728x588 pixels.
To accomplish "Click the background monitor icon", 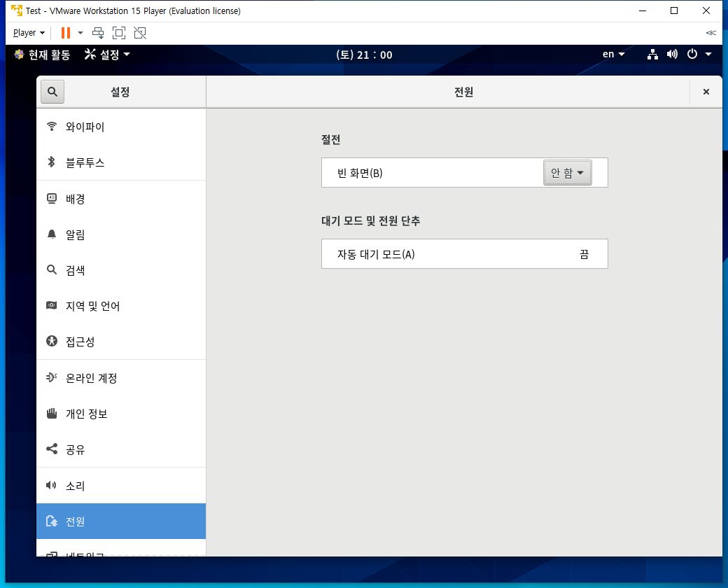I will tap(52, 198).
